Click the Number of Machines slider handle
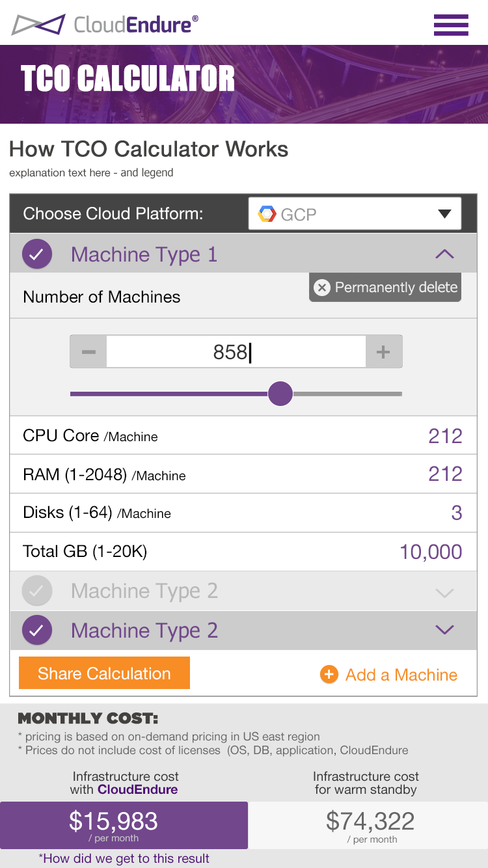 280,394
